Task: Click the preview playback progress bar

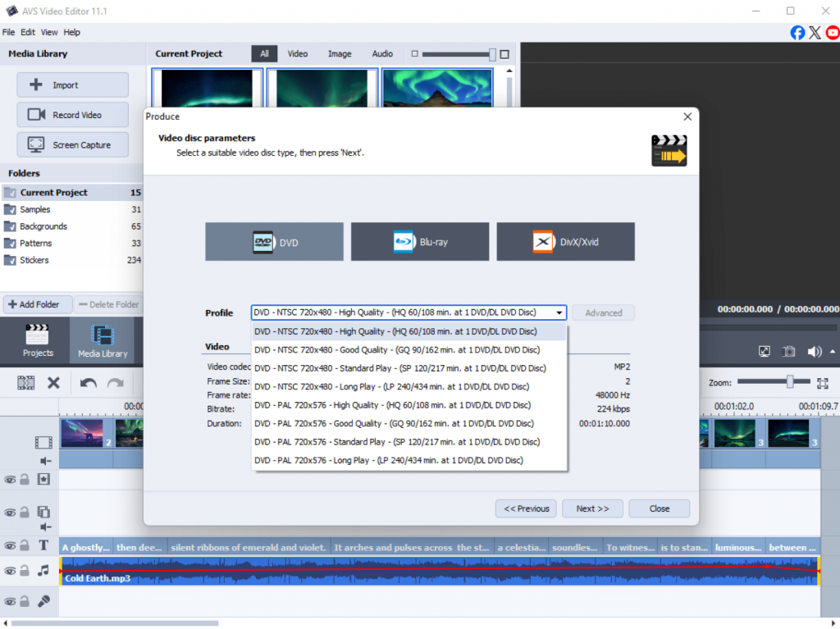Action: point(769,327)
